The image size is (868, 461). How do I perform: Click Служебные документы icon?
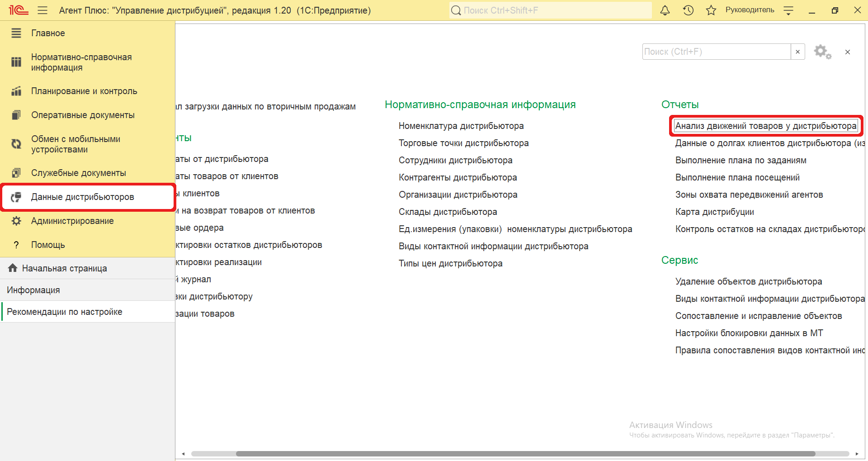(16, 173)
